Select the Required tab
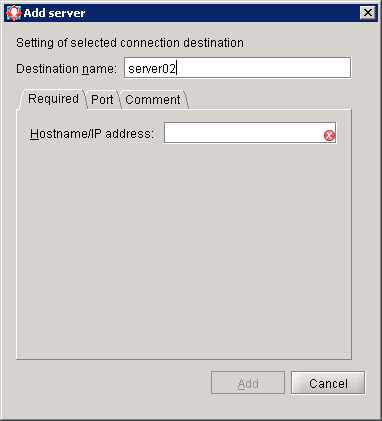The image size is (382, 421). [53, 99]
